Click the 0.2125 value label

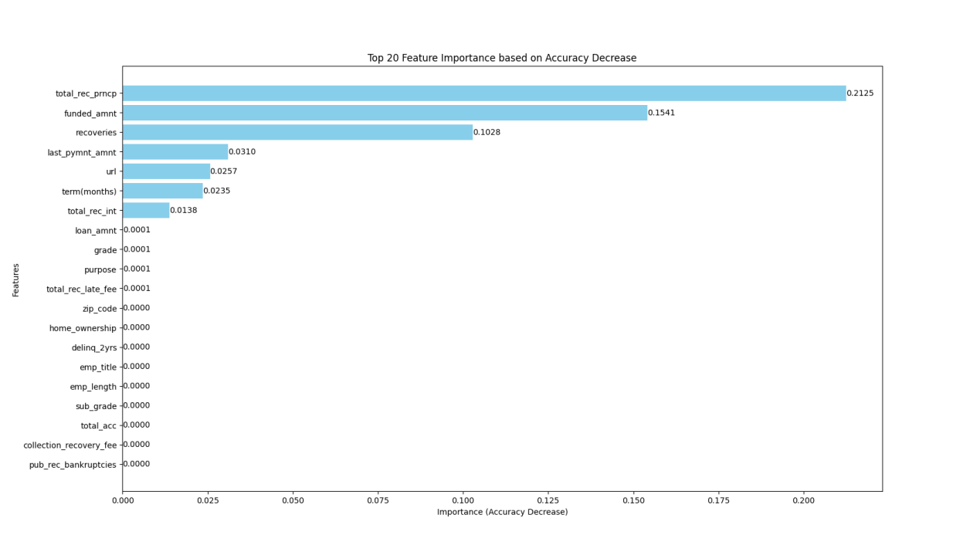(860, 93)
